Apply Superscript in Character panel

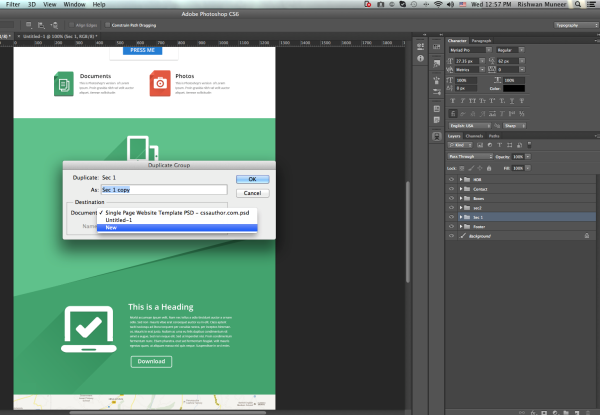(x=492, y=101)
